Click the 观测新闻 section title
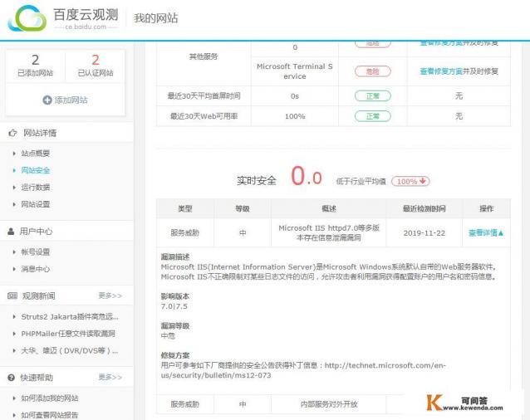 38,296
